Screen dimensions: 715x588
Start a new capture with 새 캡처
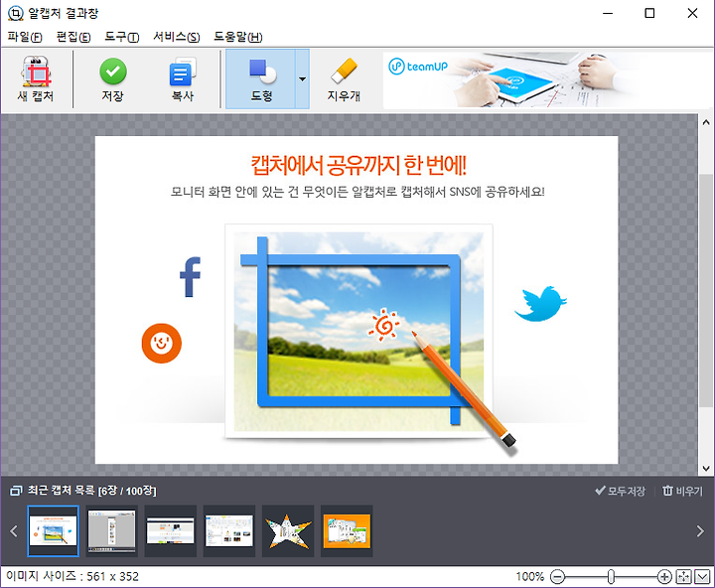36,78
